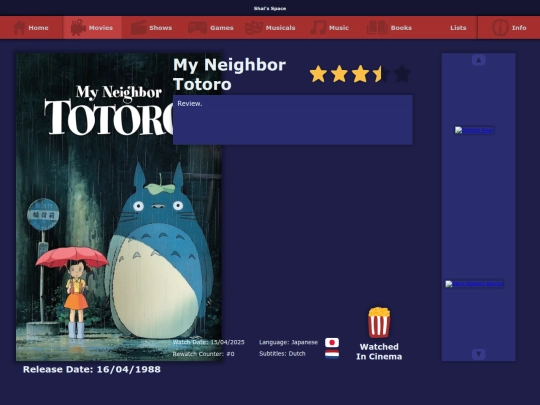Click the Language: Japanese text
This screenshot has width=540, height=405.
(288, 342)
